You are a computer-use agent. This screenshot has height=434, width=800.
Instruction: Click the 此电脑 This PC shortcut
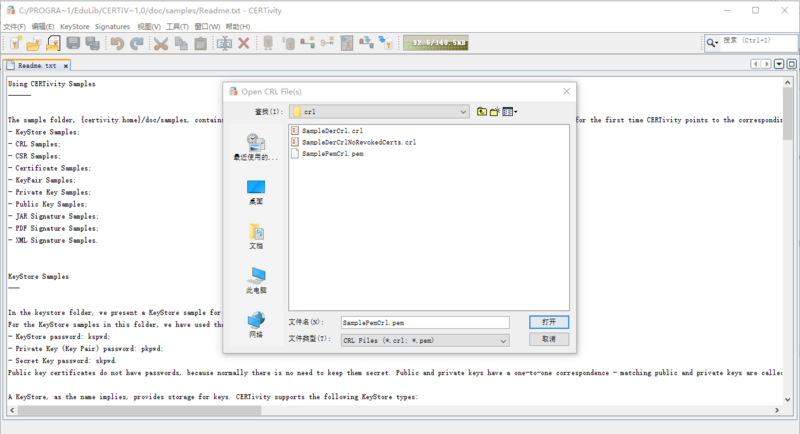[x=256, y=280]
